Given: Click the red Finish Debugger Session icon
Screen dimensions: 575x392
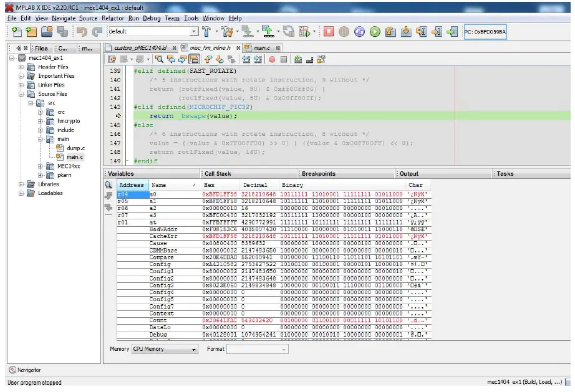Looking at the screenshot, I should (329, 31).
